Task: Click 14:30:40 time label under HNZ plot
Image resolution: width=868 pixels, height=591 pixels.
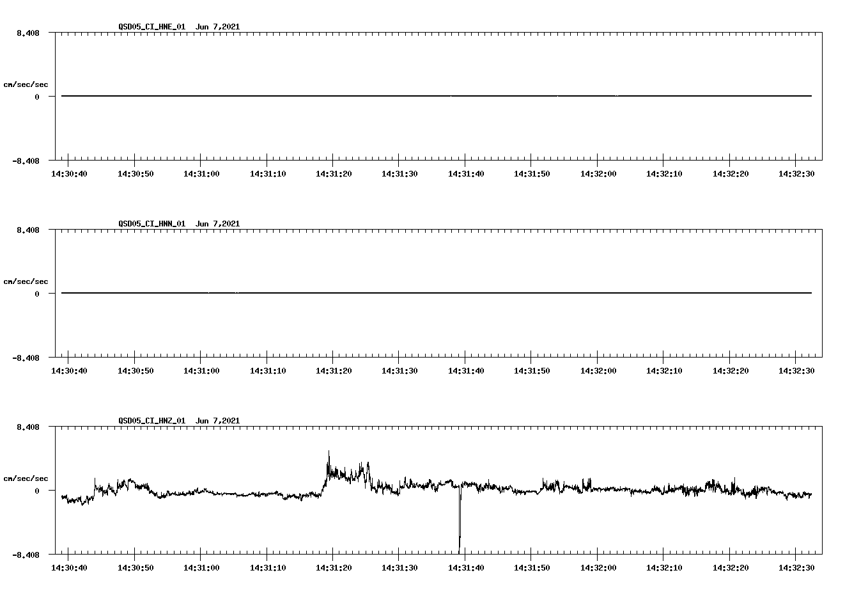Action: point(69,567)
